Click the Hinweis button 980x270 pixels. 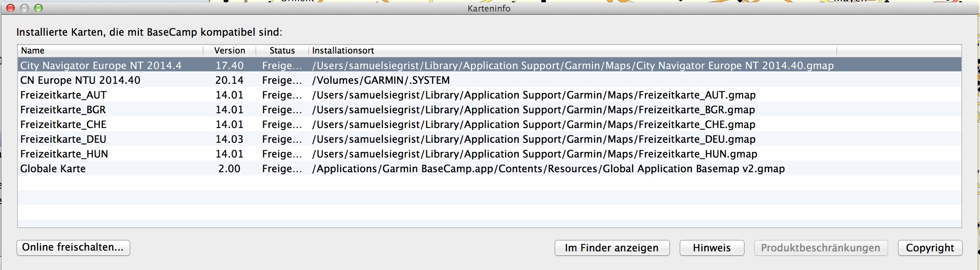712,248
